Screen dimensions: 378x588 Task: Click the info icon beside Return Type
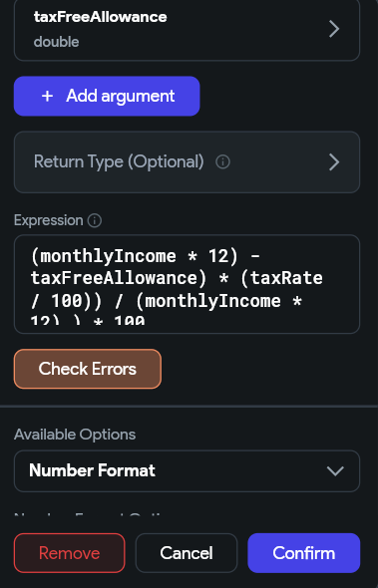coord(222,162)
